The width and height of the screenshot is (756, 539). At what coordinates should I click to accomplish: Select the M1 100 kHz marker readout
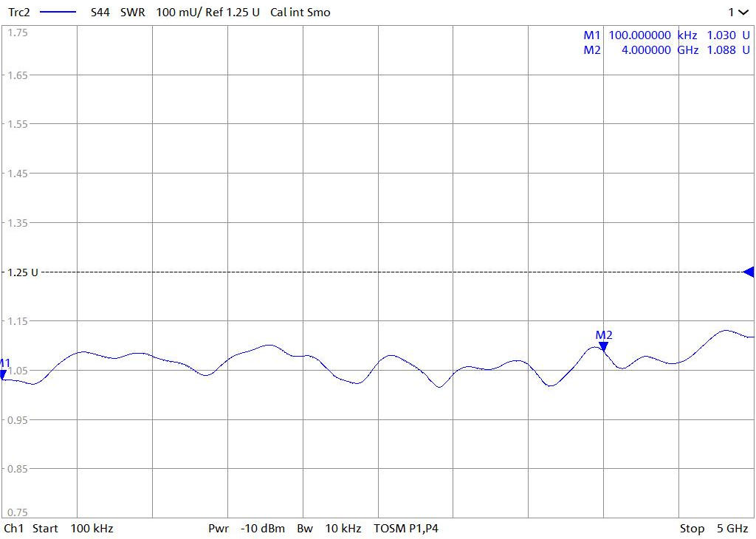666,35
